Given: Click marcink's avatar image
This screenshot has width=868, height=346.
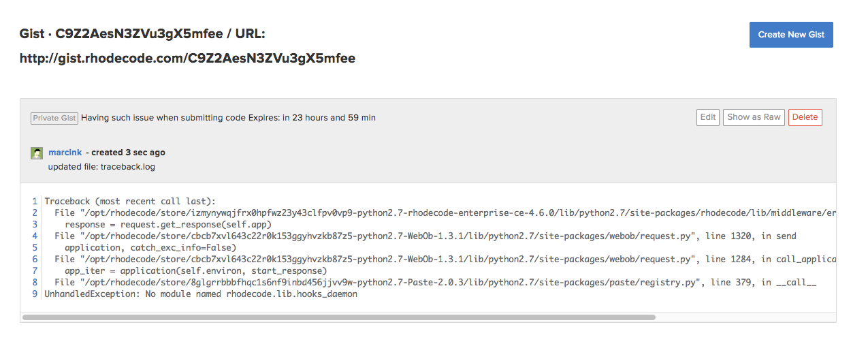Looking at the screenshot, I should pos(37,153).
